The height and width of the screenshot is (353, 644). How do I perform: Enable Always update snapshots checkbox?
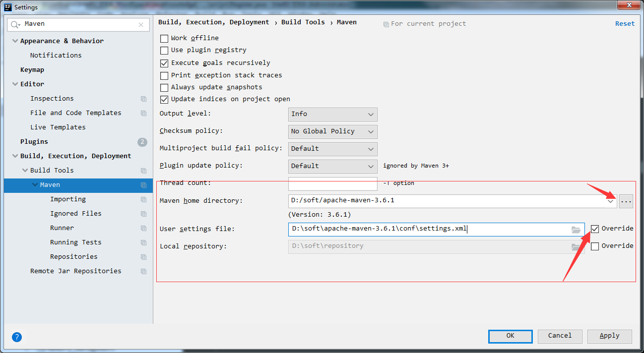click(164, 87)
